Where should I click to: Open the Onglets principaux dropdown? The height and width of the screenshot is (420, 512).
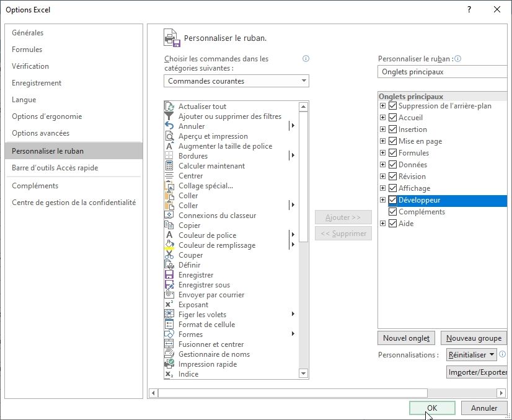tap(444, 72)
